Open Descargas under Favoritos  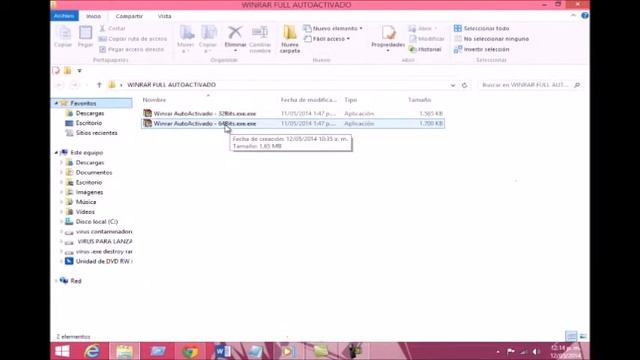tap(90, 113)
